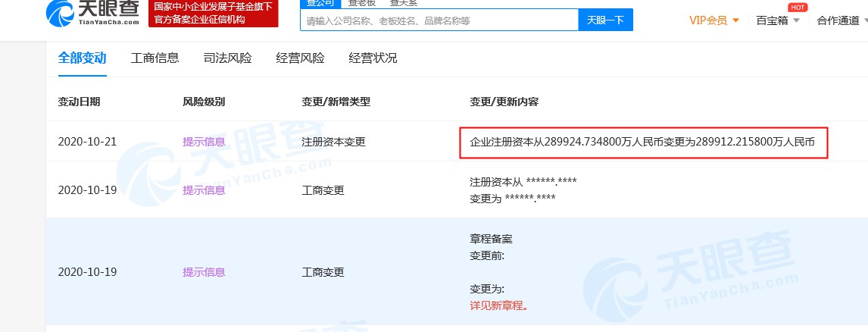Select the 注册资本变更 type cell

pos(333,141)
